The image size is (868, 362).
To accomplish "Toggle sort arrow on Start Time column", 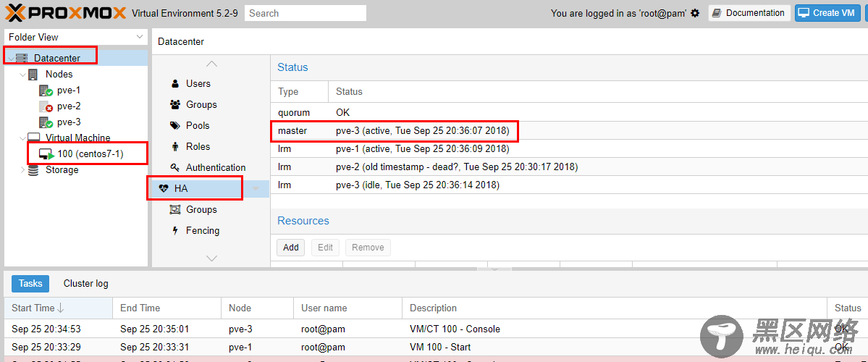I will [x=61, y=308].
